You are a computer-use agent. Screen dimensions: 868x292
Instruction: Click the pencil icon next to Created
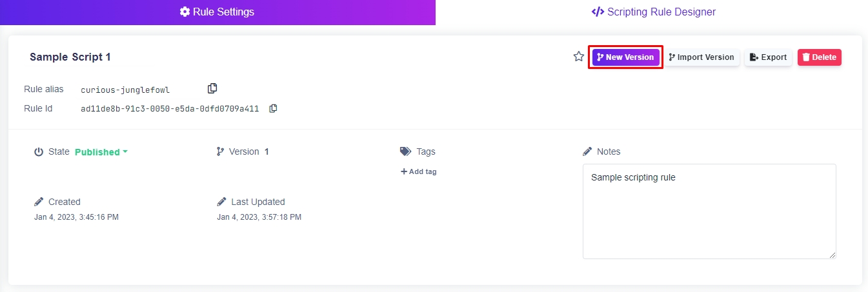point(39,202)
